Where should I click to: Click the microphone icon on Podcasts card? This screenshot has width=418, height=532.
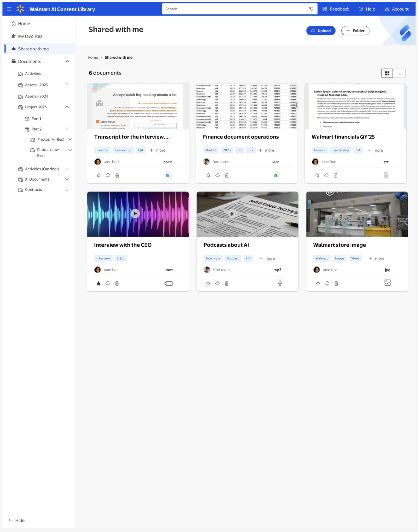(x=280, y=283)
